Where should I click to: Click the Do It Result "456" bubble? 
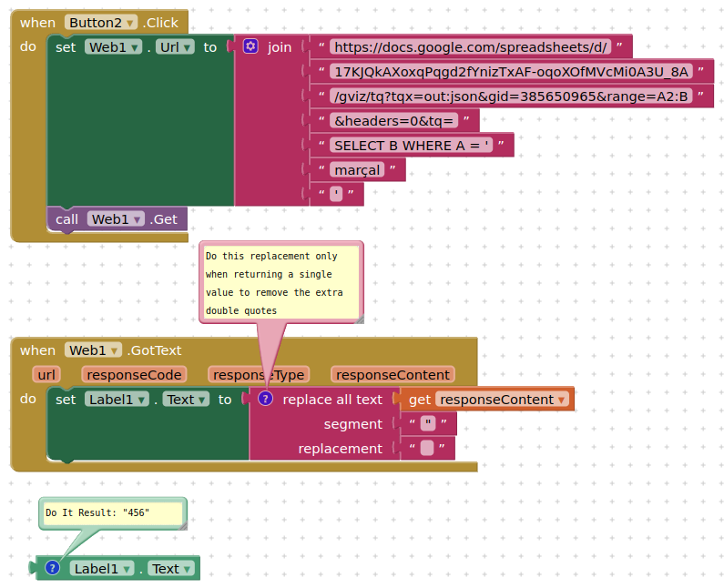pos(111,513)
